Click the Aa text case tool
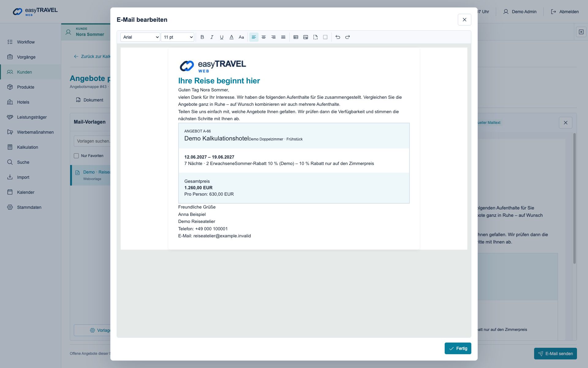Viewport: 588px width, 368px height. (241, 37)
